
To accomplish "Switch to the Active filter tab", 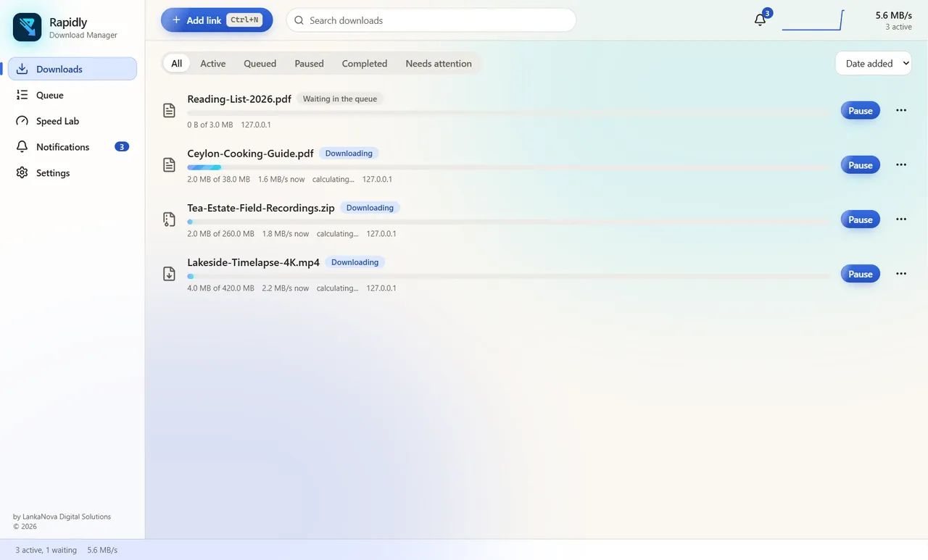I will point(213,64).
